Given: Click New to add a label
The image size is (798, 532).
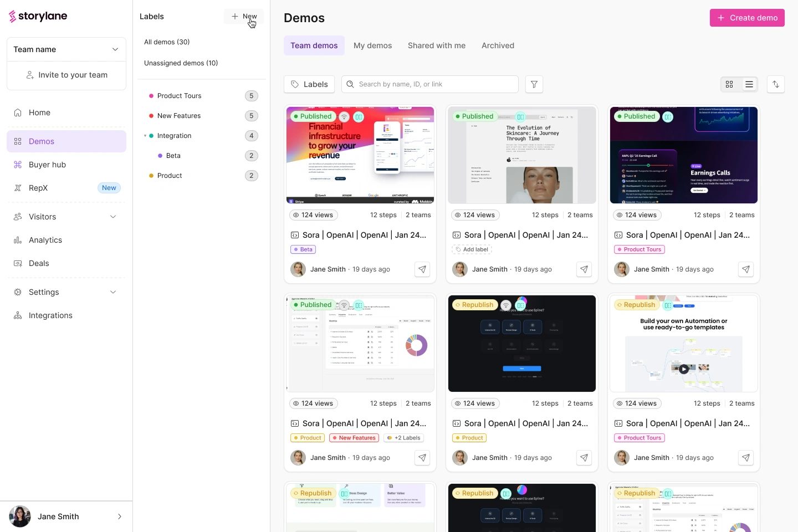Looking at the screenshot, I should point(244,17).
